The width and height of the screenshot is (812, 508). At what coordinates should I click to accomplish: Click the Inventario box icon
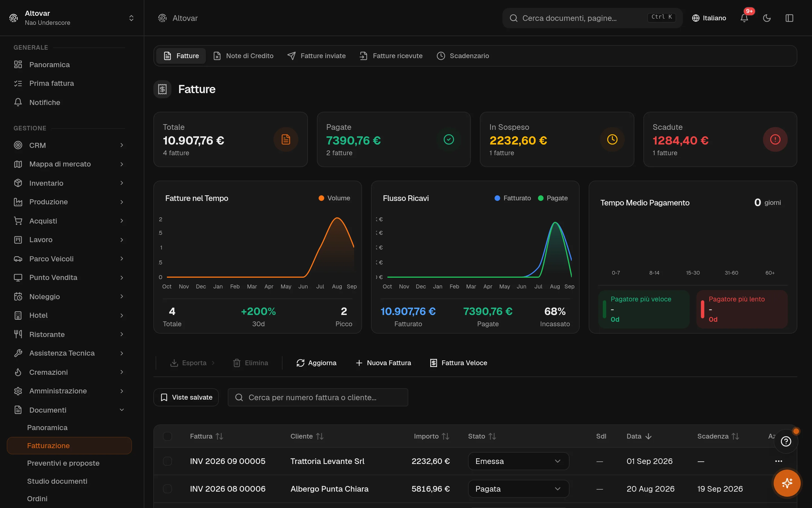pyautogui.click(x=18, y=183)
